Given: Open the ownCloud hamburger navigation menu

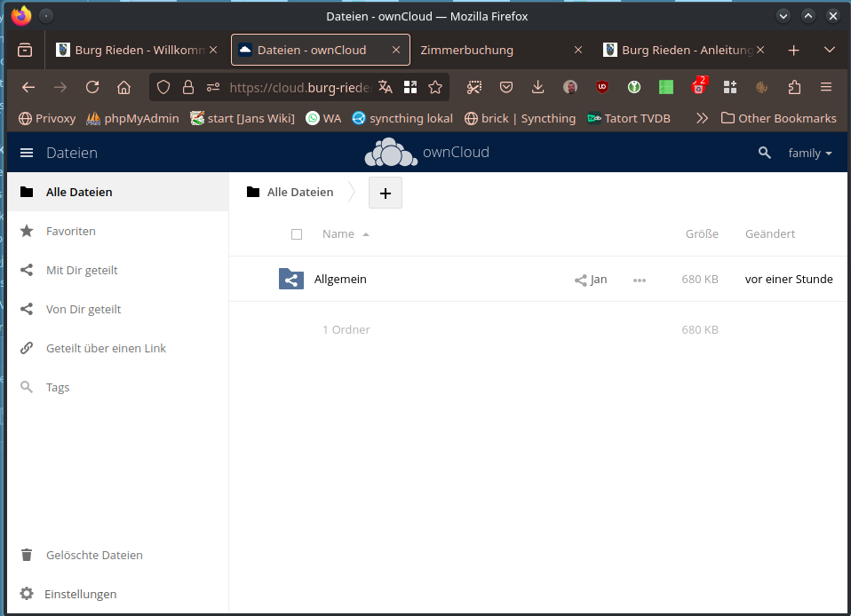Looking at the screenshot, I should 27,153.
